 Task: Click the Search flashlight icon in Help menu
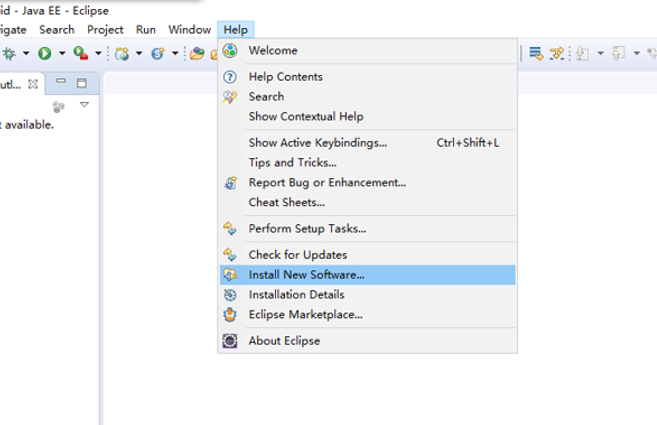230,97
